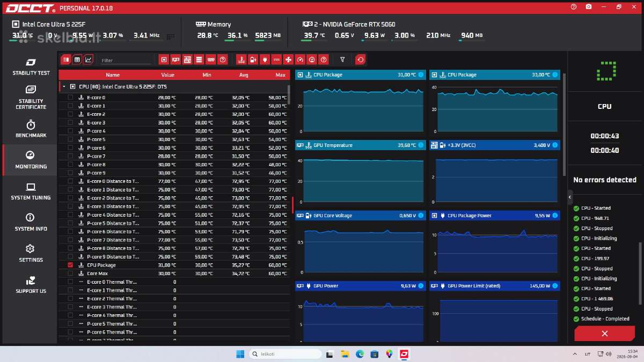This screenshot has width=644, height=362.
Task: Open the System Info section
Action: point(31,222)
